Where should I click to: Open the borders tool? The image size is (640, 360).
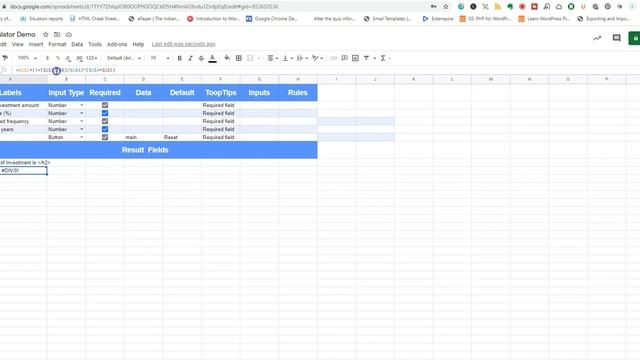[239, 58]
